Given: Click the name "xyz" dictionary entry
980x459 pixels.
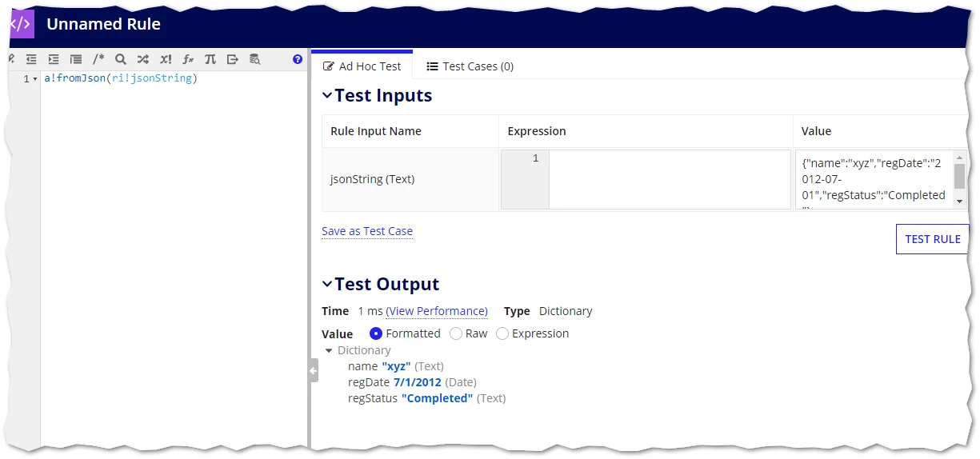Looking at the screenshot, I should (395, 366).
